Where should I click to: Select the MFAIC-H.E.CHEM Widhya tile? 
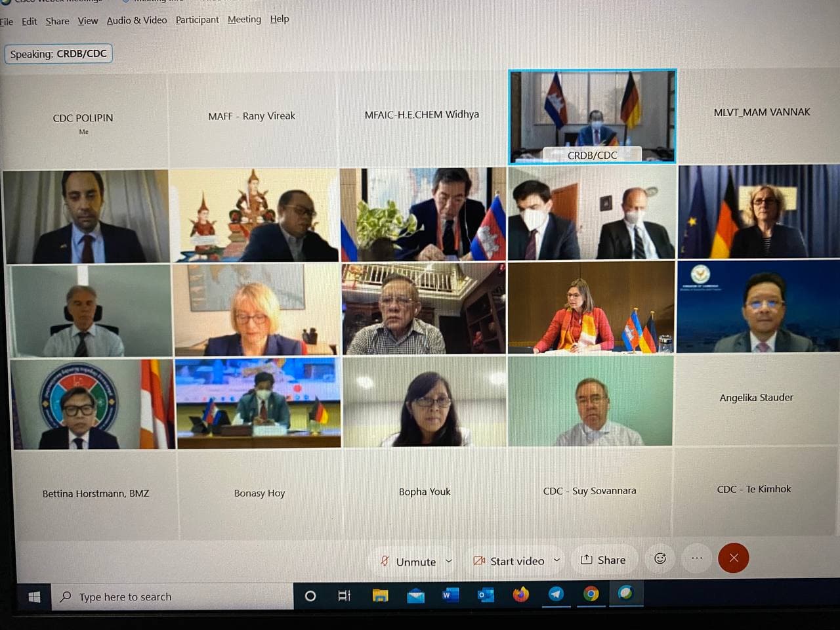coord(422,117)
